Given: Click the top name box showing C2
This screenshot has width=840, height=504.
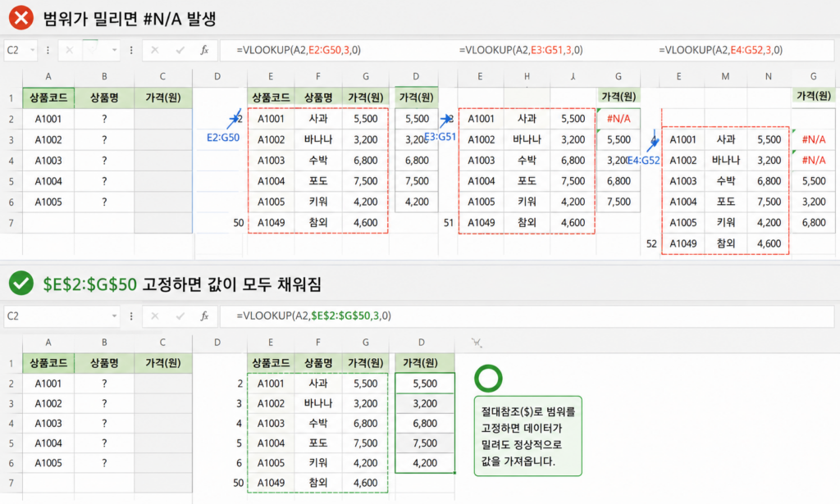Looking at the screenshot, I should [21, 50].
